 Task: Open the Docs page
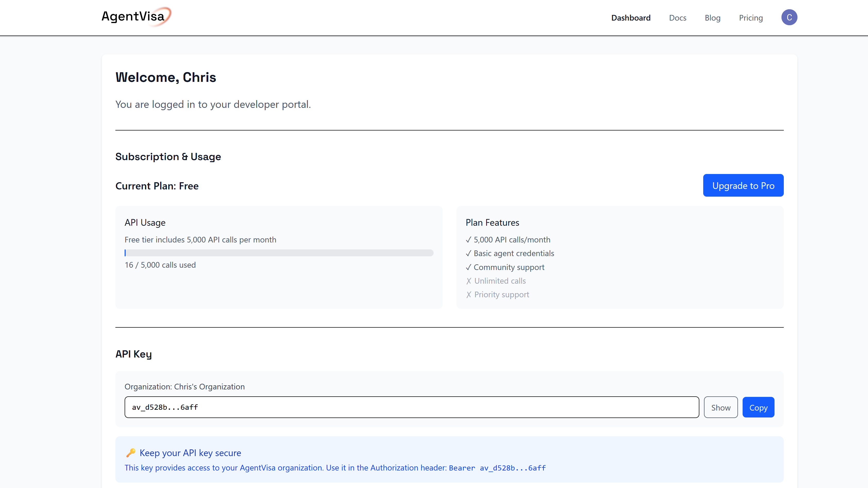pos(678,18)
